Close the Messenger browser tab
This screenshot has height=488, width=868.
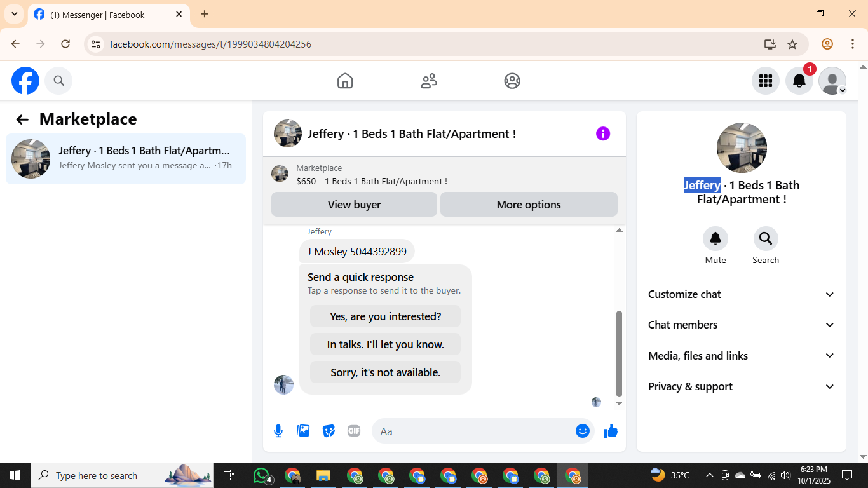coord(179,14)
